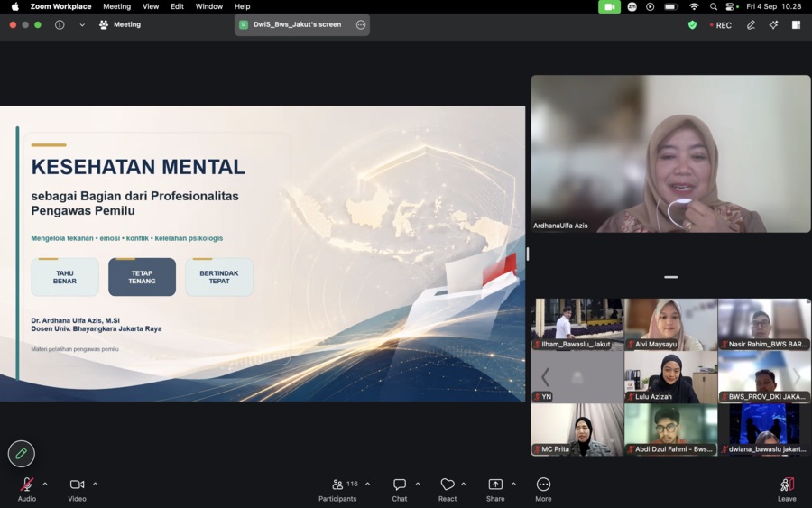This screenshot has width=812, height=508.
Task: Open the More options menu
Action: [x=543, y=489]
